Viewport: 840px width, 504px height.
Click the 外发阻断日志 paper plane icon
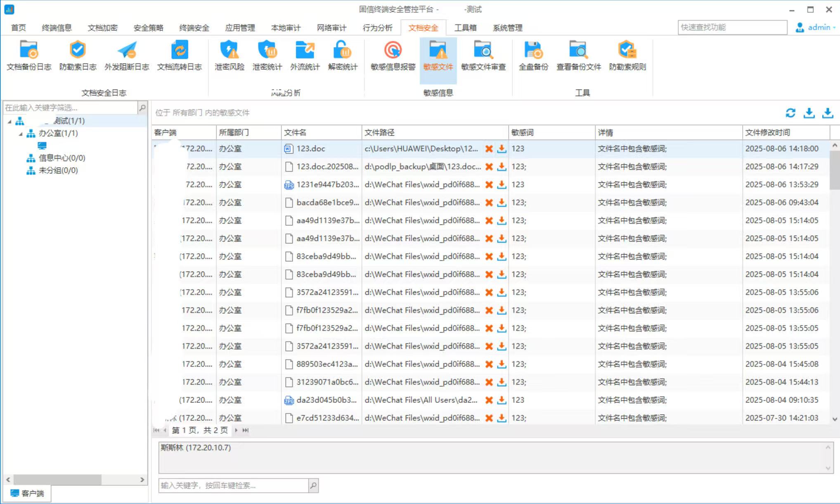coord(127,50)
